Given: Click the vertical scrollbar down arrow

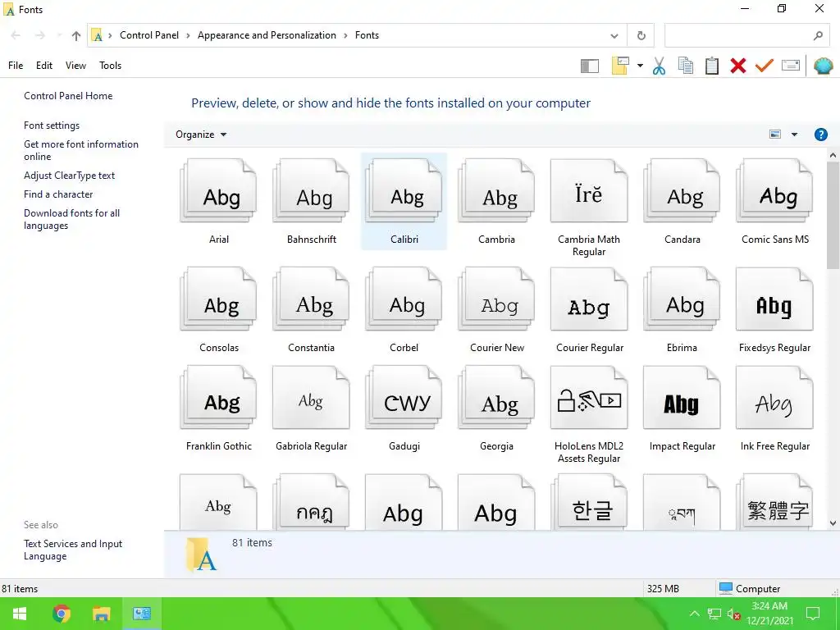Looking at the screenshot, I should coord(833,523).
